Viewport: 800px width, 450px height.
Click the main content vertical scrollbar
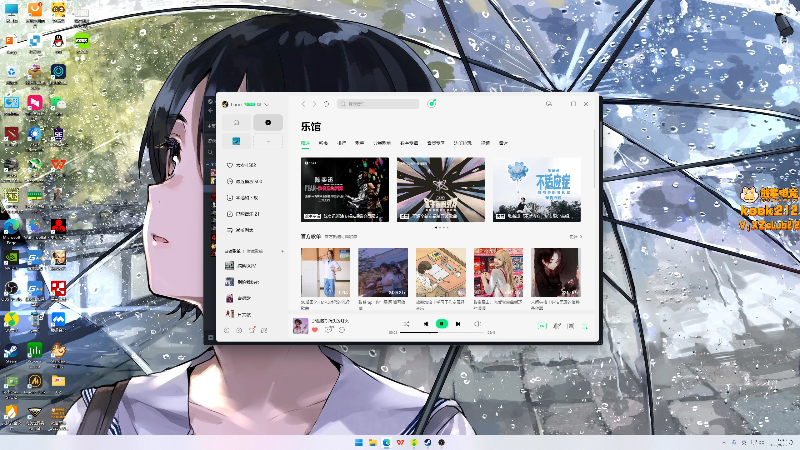point(595,158)
